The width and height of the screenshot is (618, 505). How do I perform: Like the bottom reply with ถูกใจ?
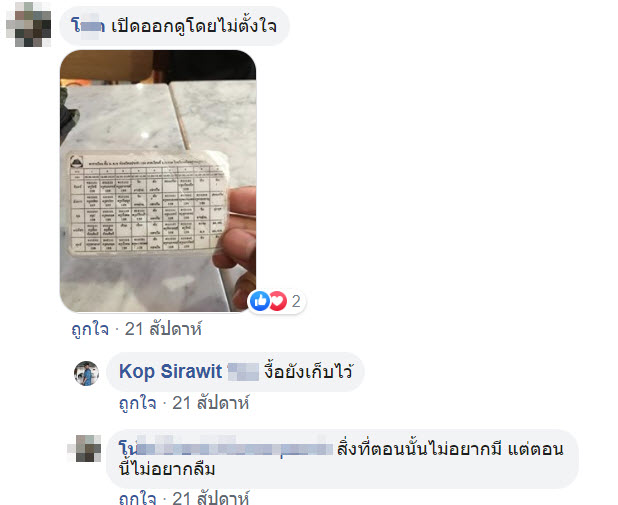(x=138, y=498)
